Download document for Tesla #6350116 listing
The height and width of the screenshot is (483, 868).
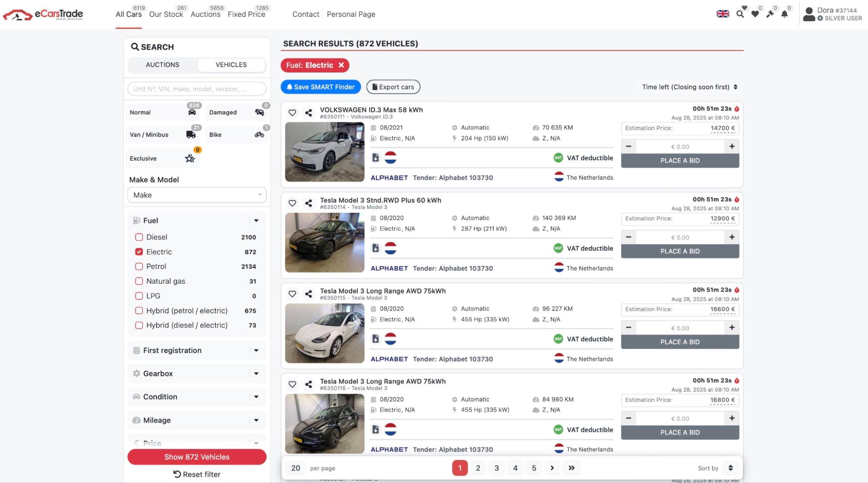pyautogui.click(x=376, y=429)
